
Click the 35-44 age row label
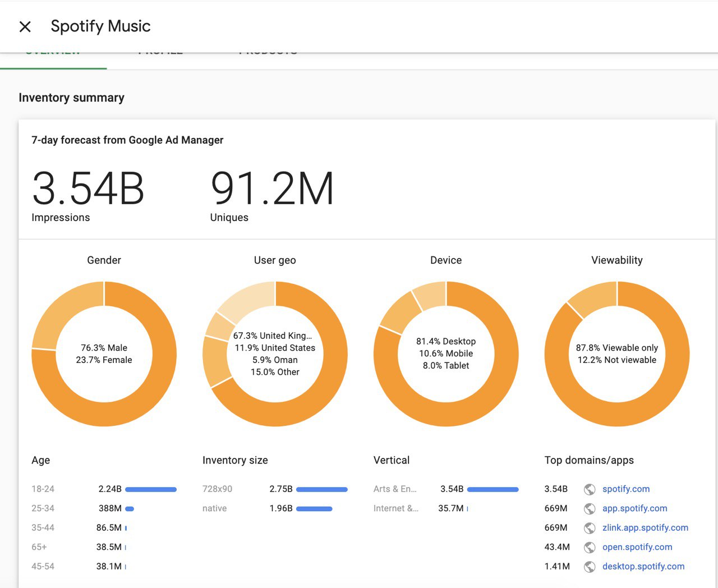point(43,528)
